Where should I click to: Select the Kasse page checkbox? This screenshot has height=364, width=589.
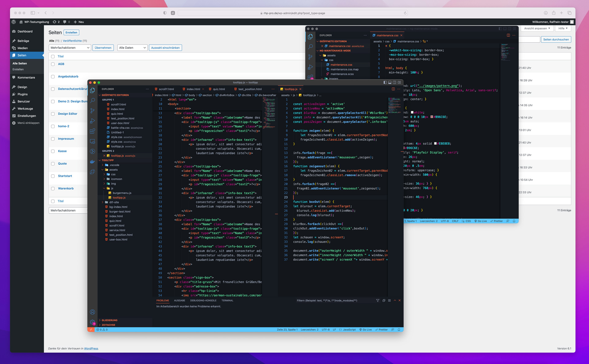click(x=53, y=151)
